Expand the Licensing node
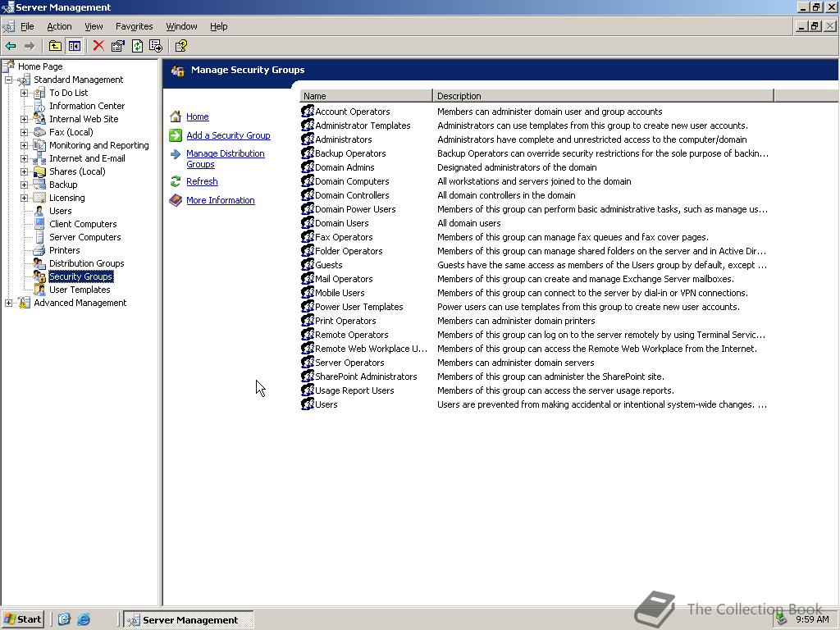The height and width of the screenshot is (630, 840). coord(24,198)
